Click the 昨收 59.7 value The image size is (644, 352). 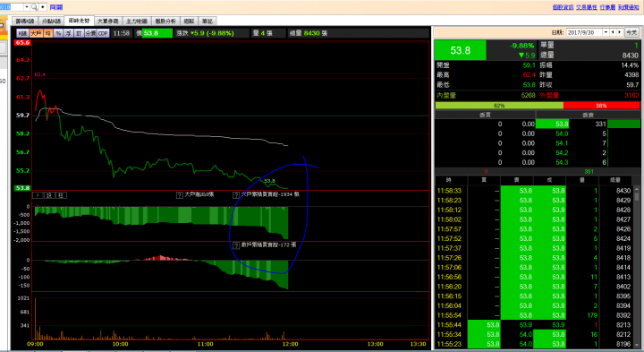[x=632, y=85]
